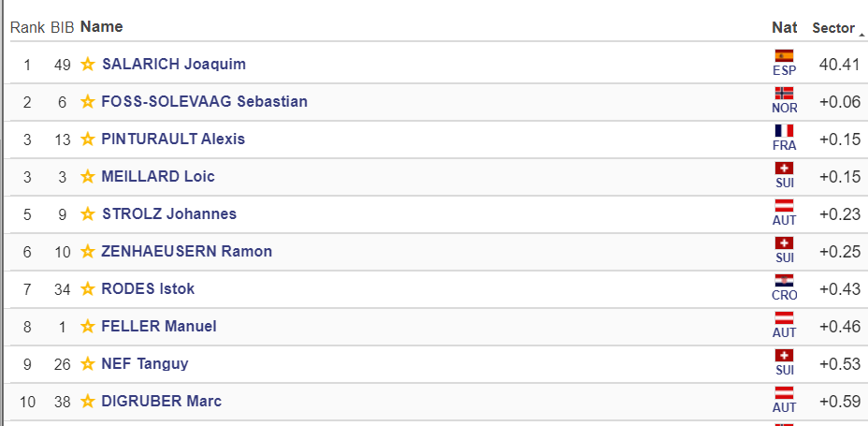This screenshot has width=868, height=426.
Task: Open DIGRUBER Marc athlete link
Action: click(162, 401)
